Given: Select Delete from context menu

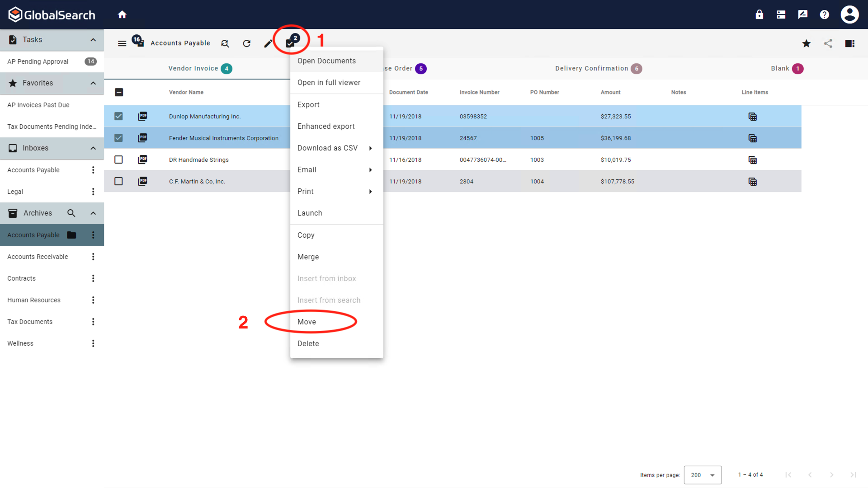Looking at the screenshot, I should pyautogui.click(x=308, y=343).
